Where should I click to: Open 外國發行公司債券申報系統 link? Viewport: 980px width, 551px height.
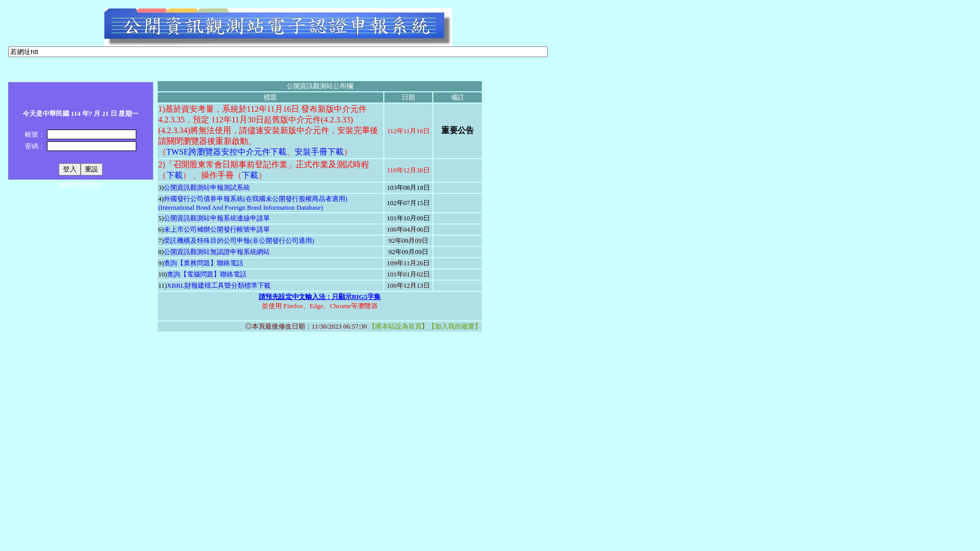pos(255,199)
